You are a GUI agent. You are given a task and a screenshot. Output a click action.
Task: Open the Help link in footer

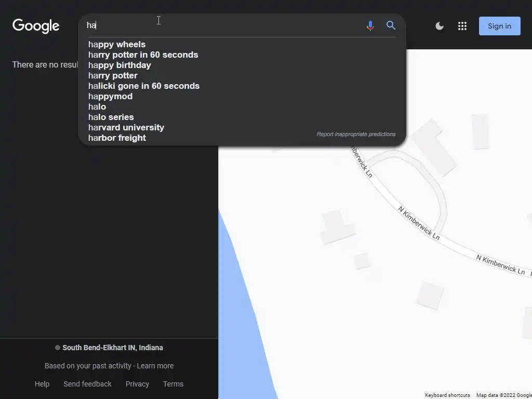click(x=42, y=384)
